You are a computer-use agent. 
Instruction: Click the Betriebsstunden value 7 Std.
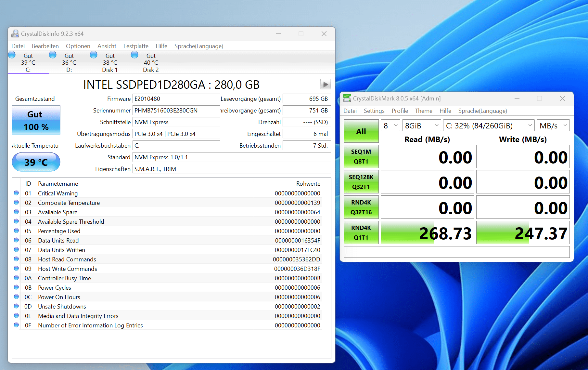pyautogui.click(x=307, y=146)
